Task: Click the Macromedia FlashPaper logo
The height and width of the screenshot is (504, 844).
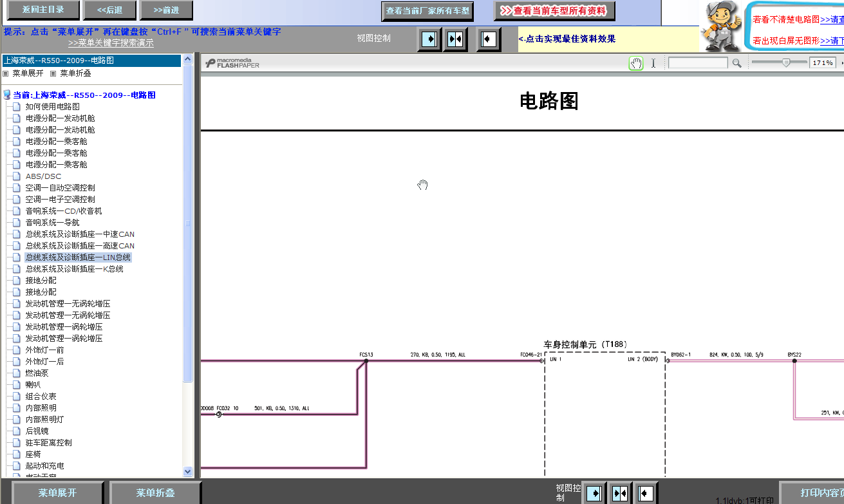Action: 232,63
